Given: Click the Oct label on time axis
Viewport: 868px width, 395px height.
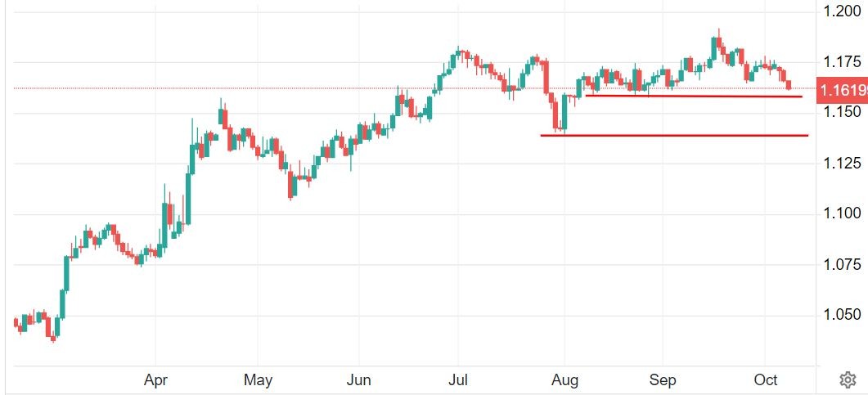Looking at the screenshot, I should click(765, 380).
